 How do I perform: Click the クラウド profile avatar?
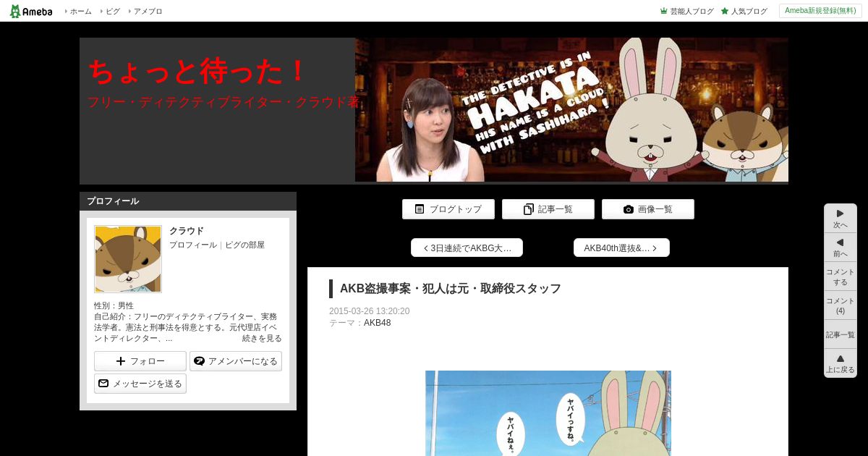tap(128, 258)
